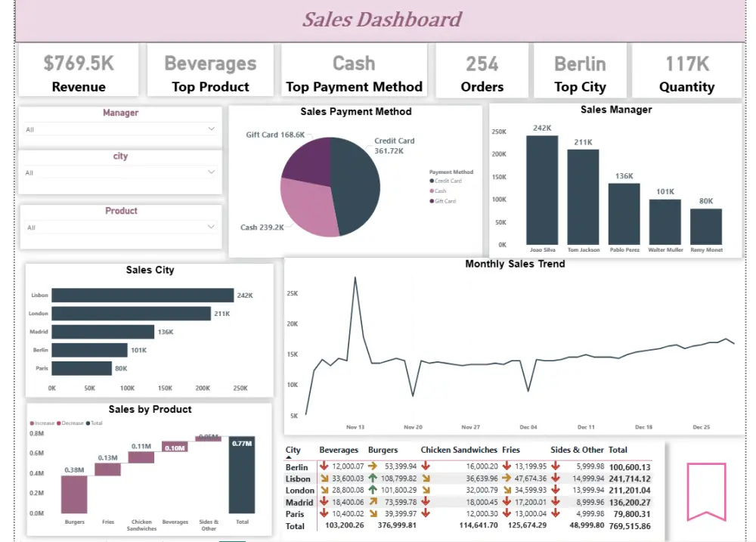Screen dimensions: 756x542
Task: Click yellow right arrow beside Lisbon 47,674.36
Action: (507, 479)
